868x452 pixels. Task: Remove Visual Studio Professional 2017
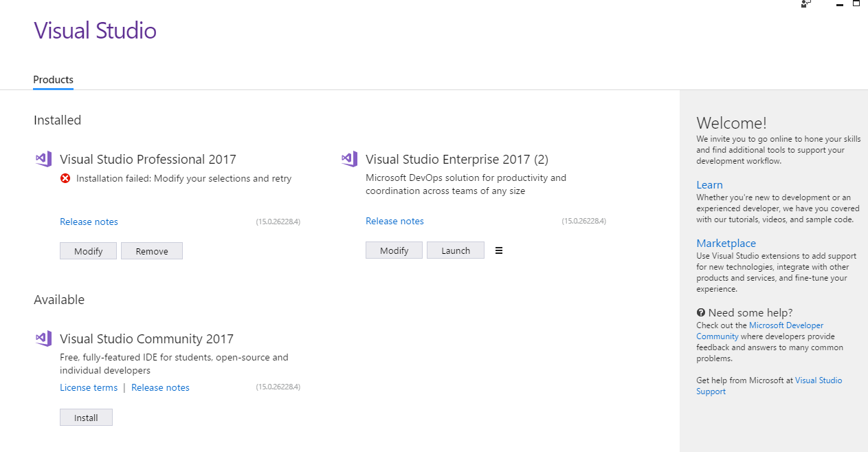click(152, 251)
